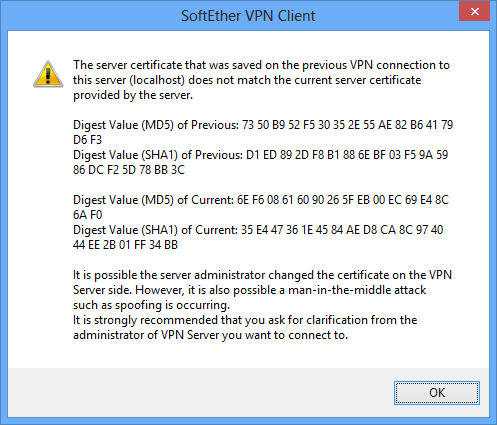Click 'such as spoofing is occurring' text
This screenshot has height=425, width=497.
pyautogui.click(x=151, y=305)
